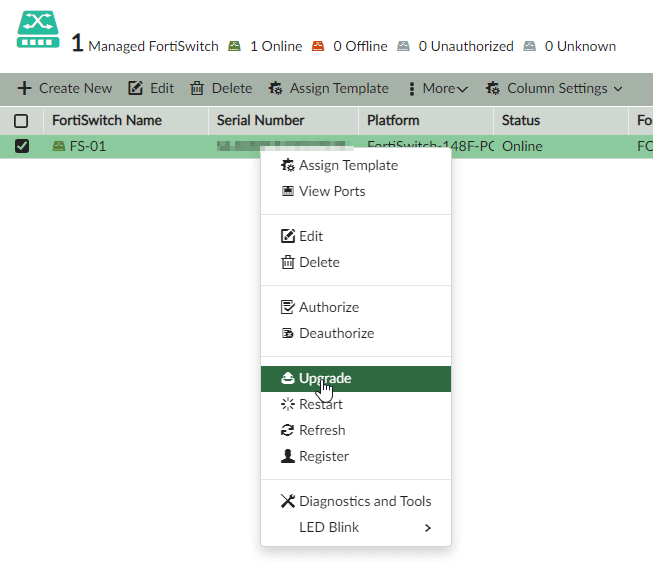Click the '0 Unauthorized' summary text
The height and width of the screenshot is (585, 653).
[466, 46]
